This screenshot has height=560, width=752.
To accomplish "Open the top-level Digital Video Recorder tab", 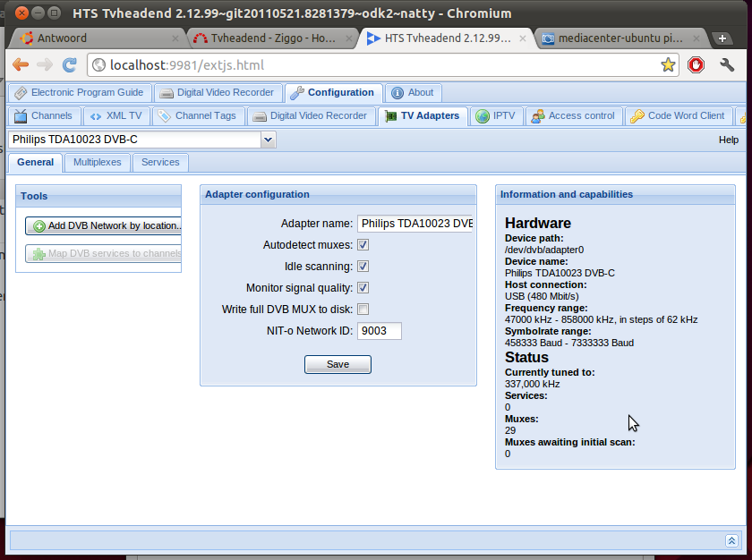I will coord(218,92).
